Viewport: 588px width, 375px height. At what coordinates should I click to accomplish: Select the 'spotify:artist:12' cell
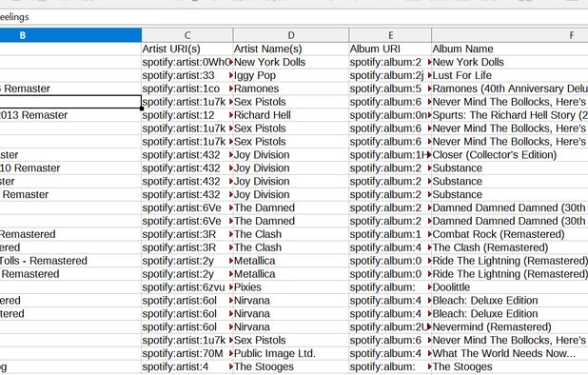[x=187, y=115]
